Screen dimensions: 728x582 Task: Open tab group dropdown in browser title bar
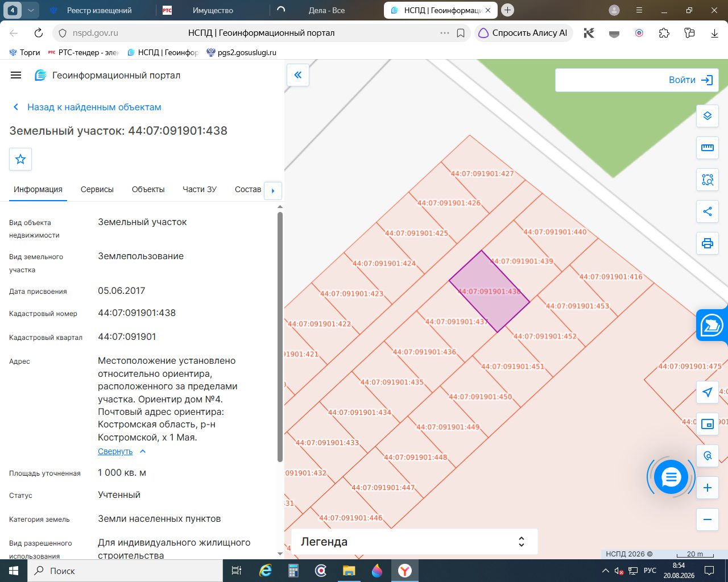pyautogui.click(x=31, y=10)
